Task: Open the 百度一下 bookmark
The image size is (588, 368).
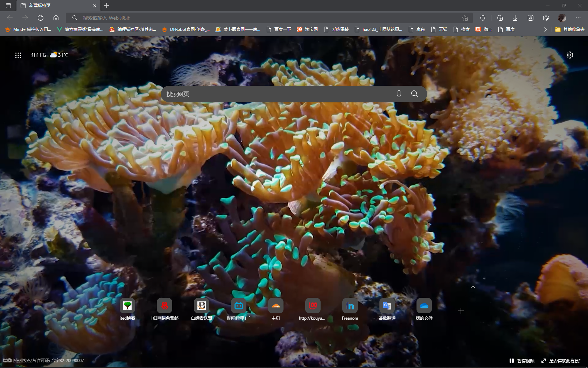Action: point(279,29)
